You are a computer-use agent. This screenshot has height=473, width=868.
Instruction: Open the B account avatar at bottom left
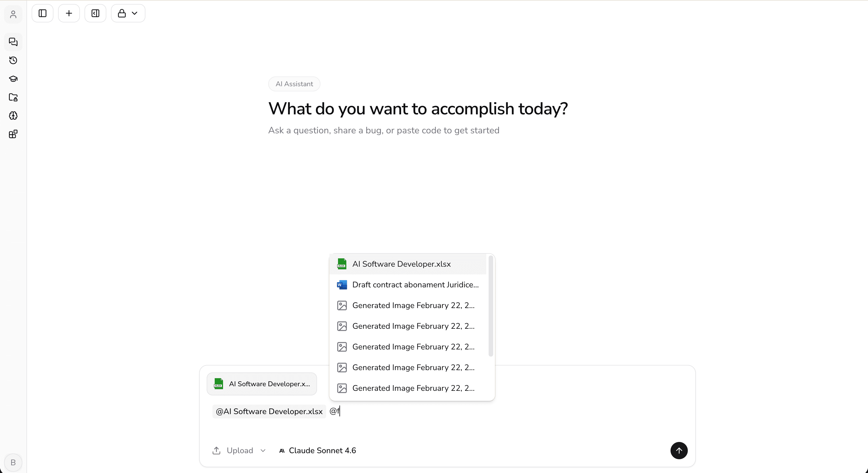coord(13,462)
